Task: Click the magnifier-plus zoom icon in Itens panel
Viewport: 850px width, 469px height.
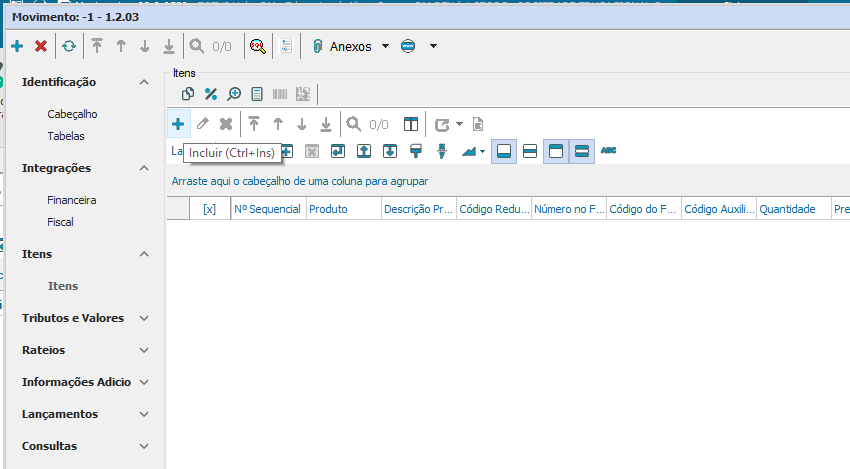Action: click(234, 94)
